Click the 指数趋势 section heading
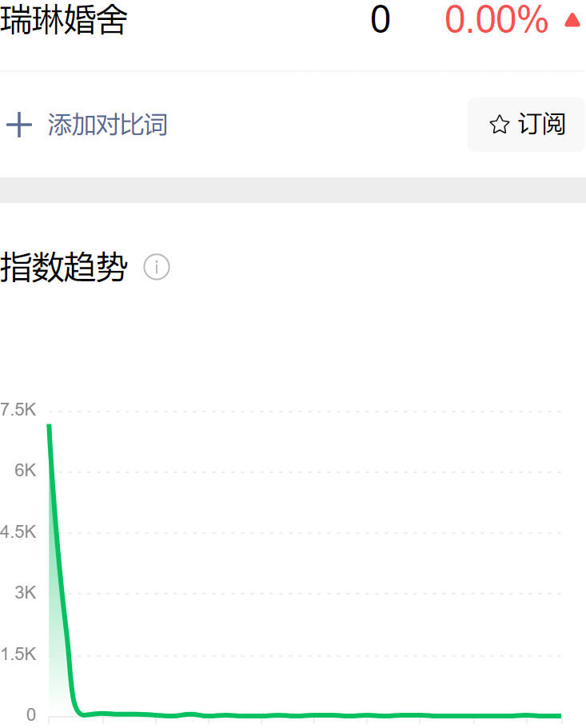The image size is (586, 728). [64, 267]
